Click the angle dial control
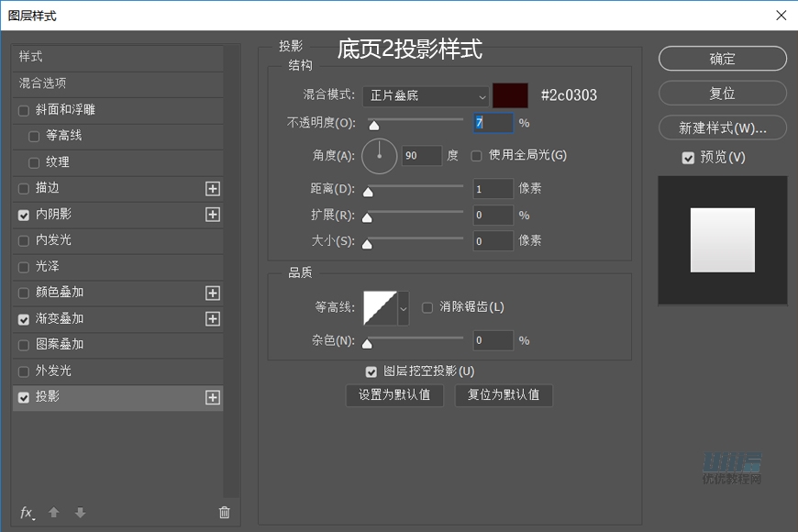The image size is (798, 532). 379,156
